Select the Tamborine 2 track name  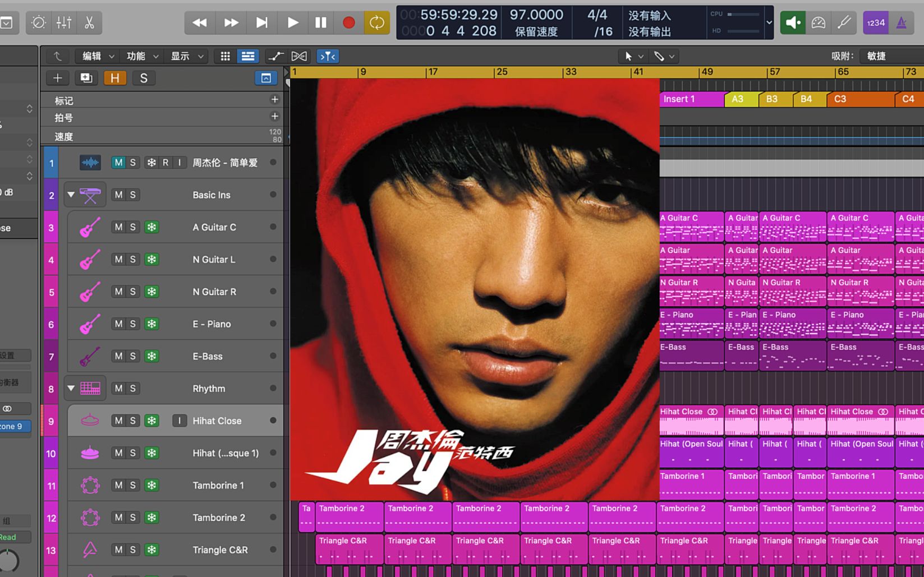tap(219, 518)
